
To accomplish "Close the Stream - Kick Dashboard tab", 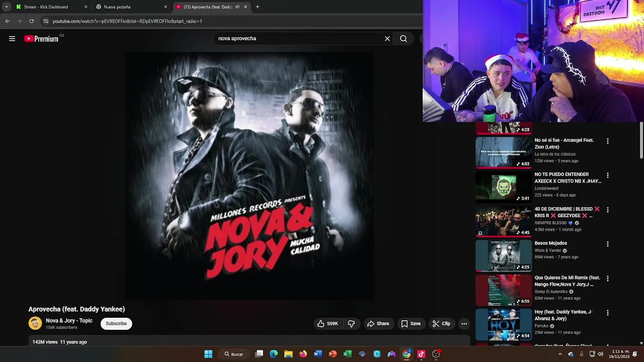I will coord(86,7).
